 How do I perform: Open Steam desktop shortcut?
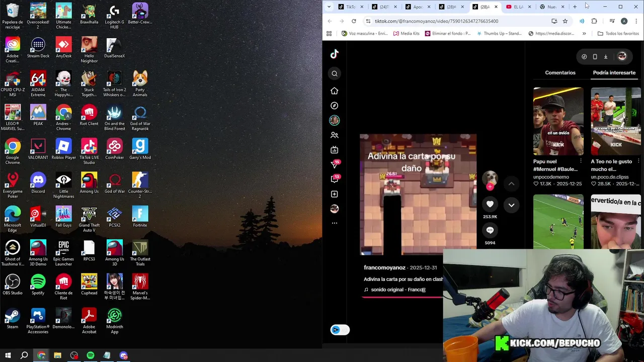tap(13, 319)
